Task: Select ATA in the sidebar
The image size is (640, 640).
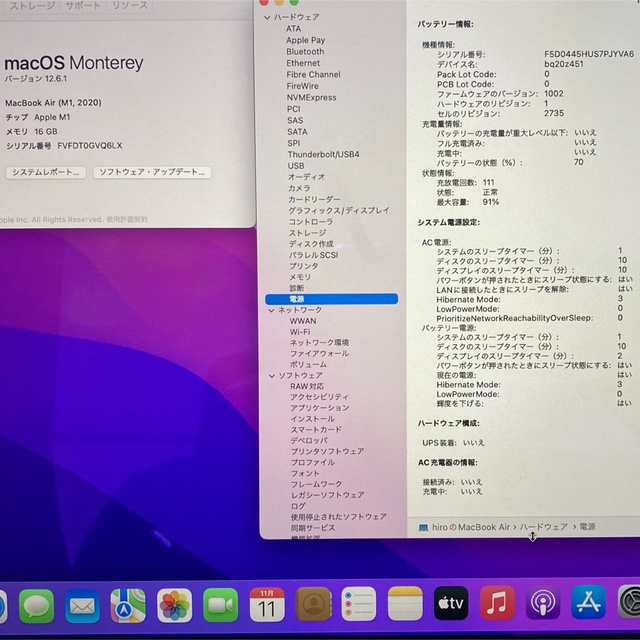Action: [293, 29]
